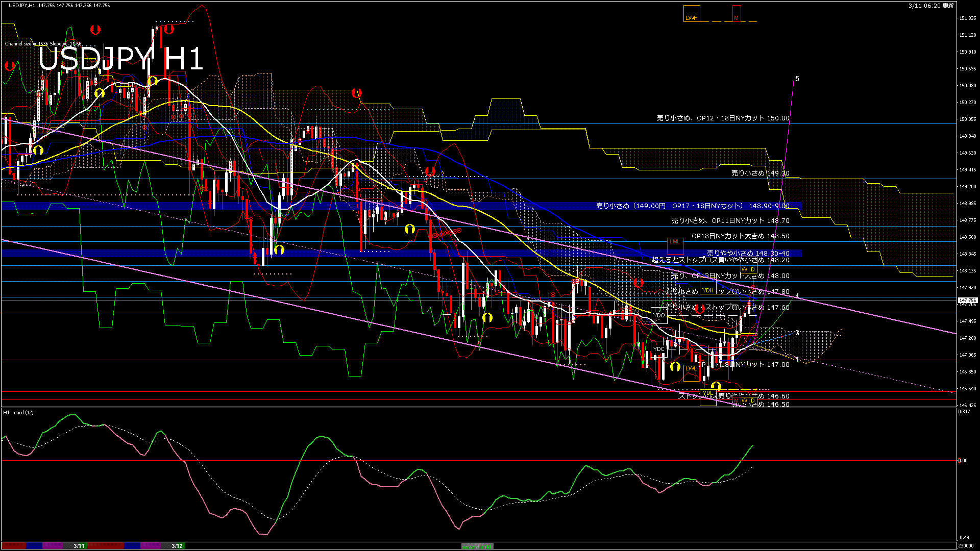Click the 3/11 date marker

point(79,546)
